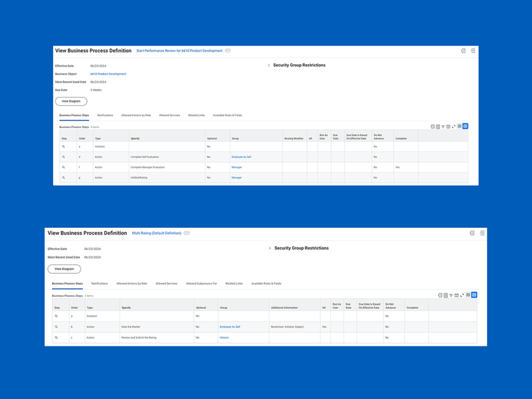The height and width of the screenshot is (399, 532).
Task: Enable expanded row view on the Multi Rating grid
Action: point(474,295)
